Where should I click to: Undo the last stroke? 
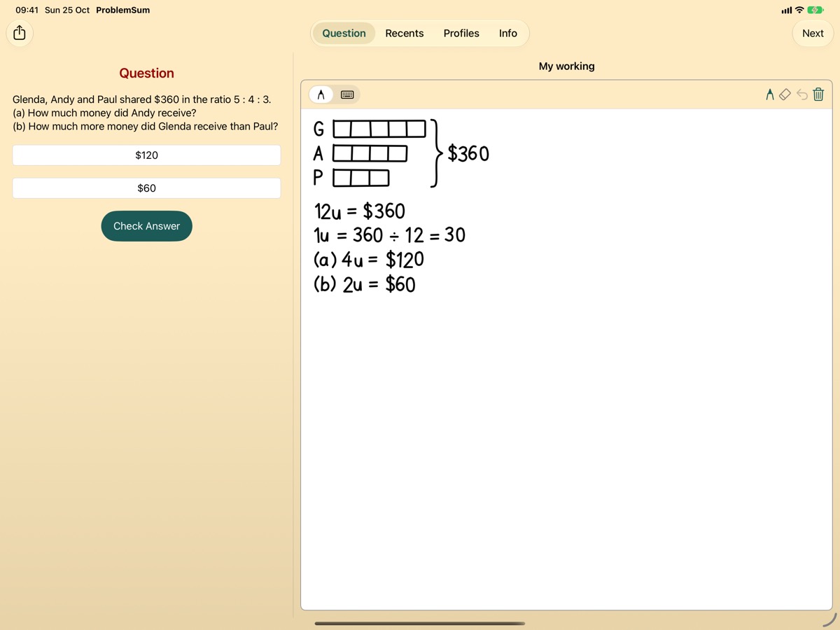tap(802, 94)
